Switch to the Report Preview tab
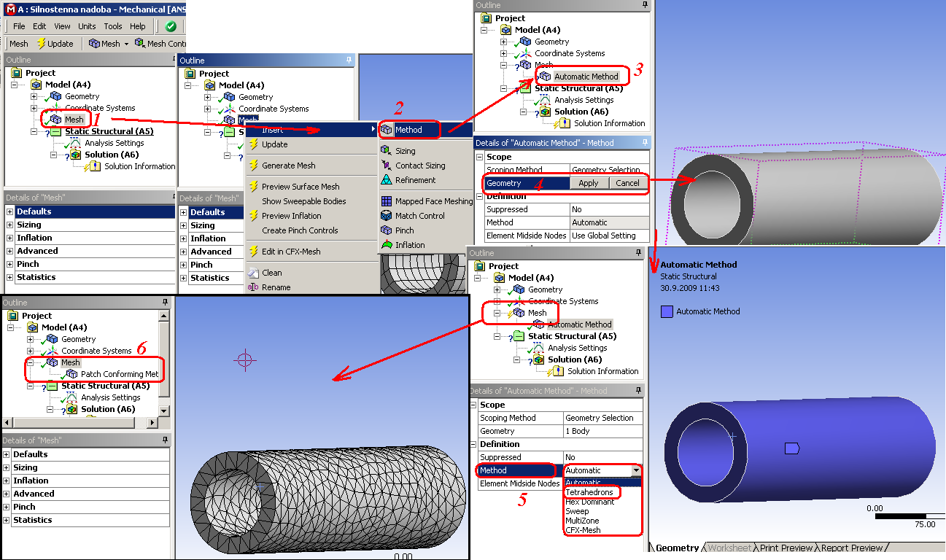Screen dimensions: 946x560 pos(853,548)
